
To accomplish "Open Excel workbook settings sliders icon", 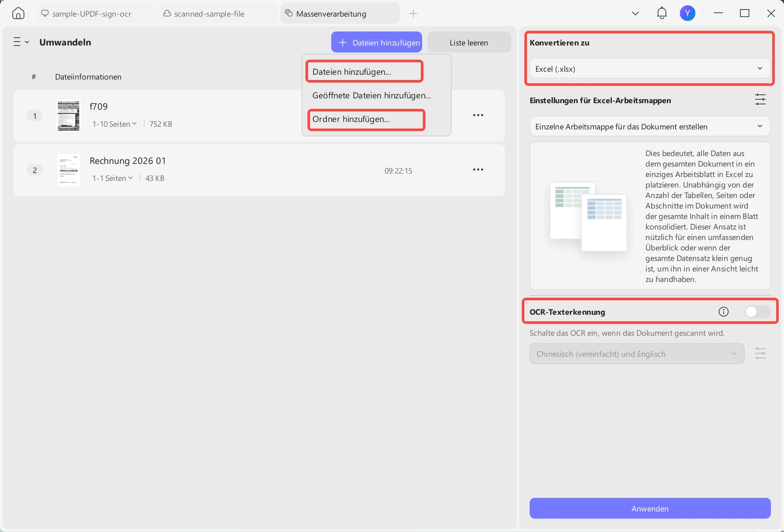I will coord(760,100).
